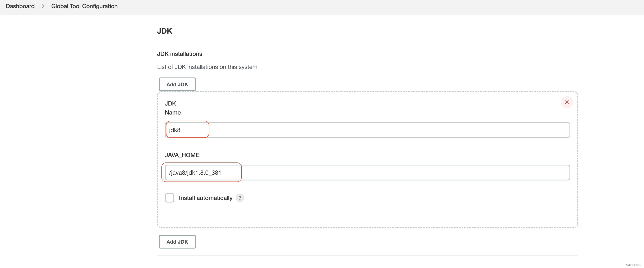Focus the JDK Name field containing jdk8
Viewport: 644px width, 268px height.
pyautogui.click(x=367, y=130)
